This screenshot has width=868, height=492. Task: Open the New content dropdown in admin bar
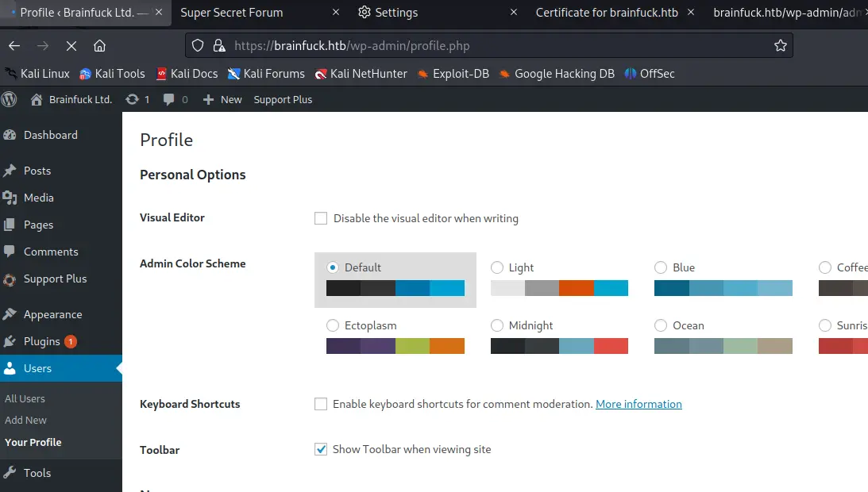click(x=222, y=99)
